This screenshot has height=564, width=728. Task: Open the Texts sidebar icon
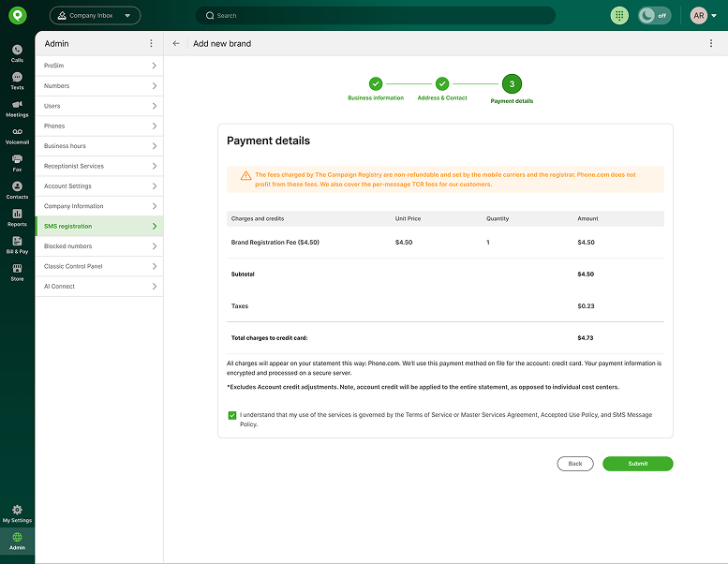17,77
